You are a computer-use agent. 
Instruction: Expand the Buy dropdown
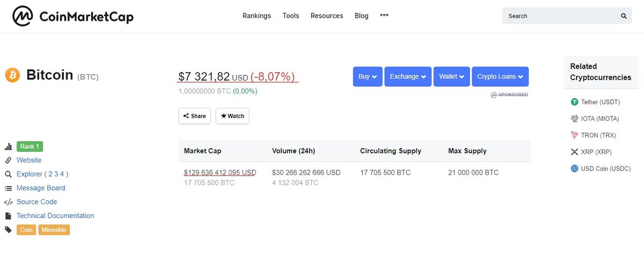pyautogui.click(x=368, y=76)
